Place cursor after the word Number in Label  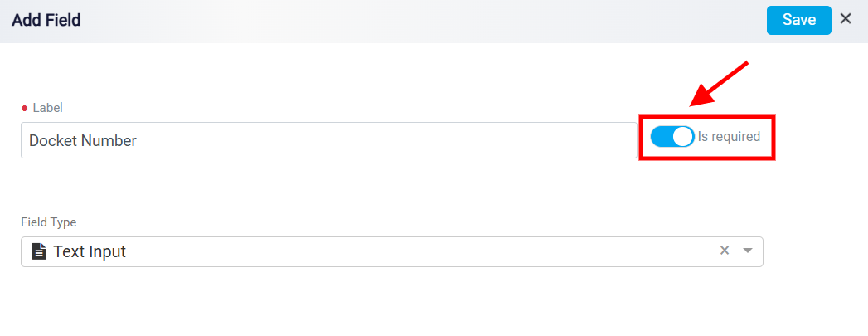[x=138, y=141]
